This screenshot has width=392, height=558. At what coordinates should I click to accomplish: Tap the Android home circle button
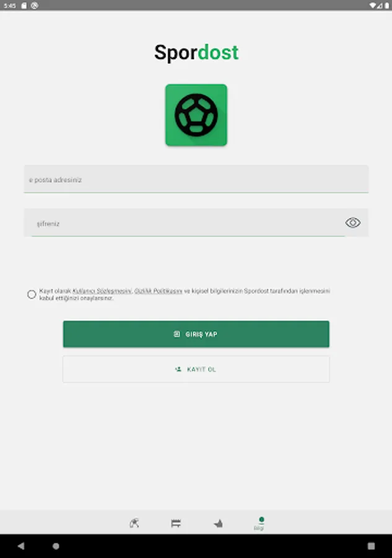click(x=56, y=546)
